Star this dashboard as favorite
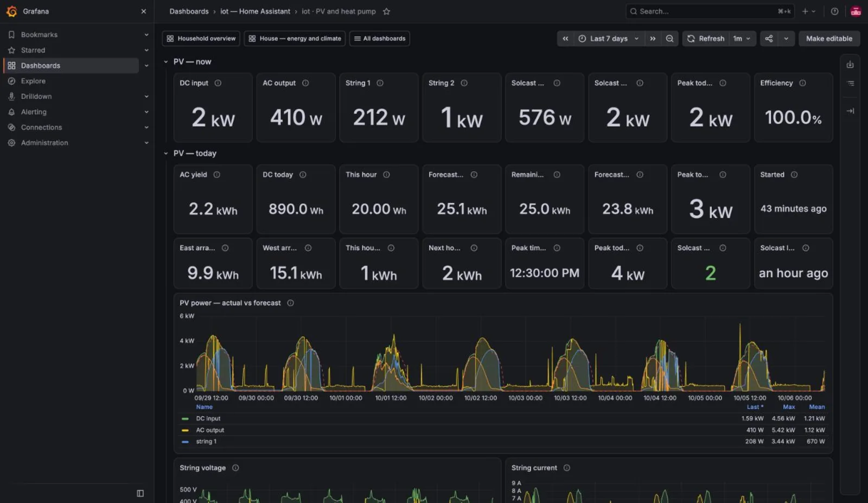The height and width of the screenshot is (503, 868). pyautogui.click(x=386, y=11)
